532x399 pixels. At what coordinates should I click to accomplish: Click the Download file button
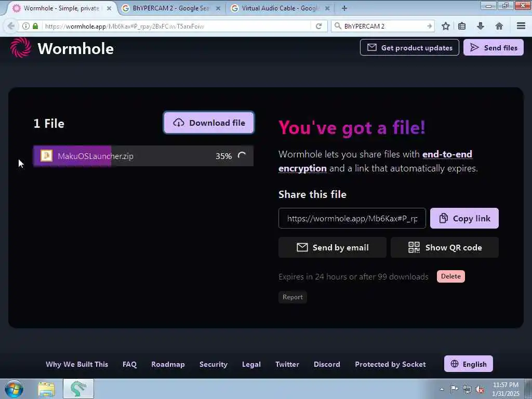209,123
